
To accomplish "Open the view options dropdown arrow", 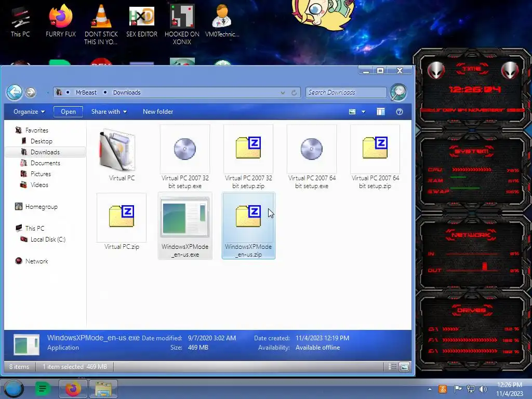I will [x=363, y=112].
